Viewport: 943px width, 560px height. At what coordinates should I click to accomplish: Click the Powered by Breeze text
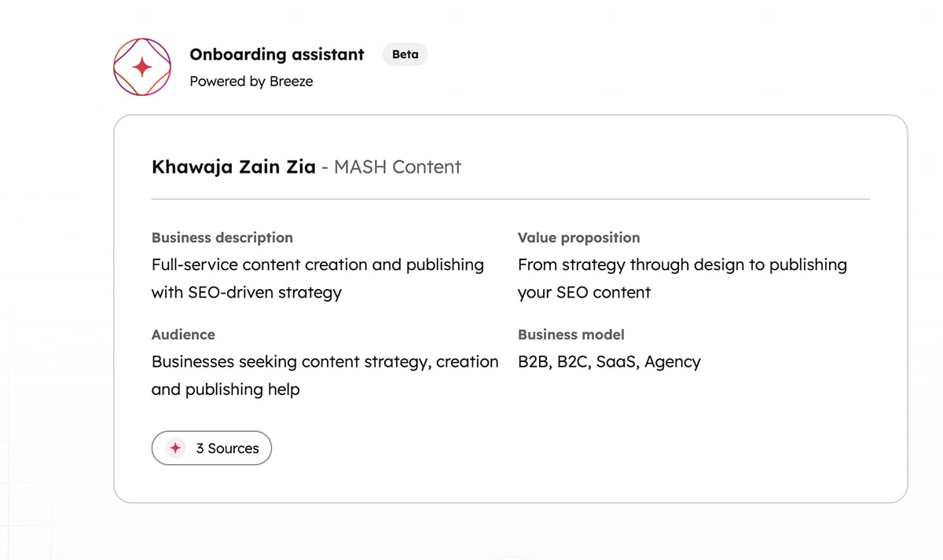tap(251, 81)
